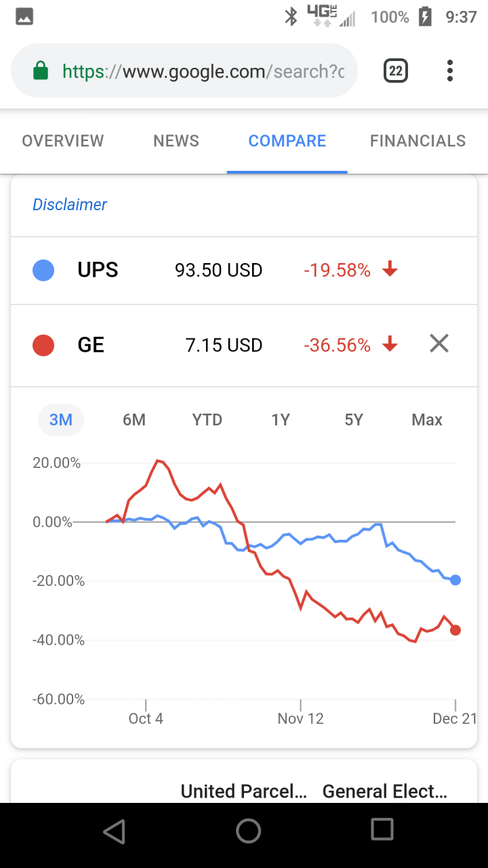Open the Chrome three-dot overflow menu
Image resolution: width=488 pixels, height=868 pixels.
449,71
